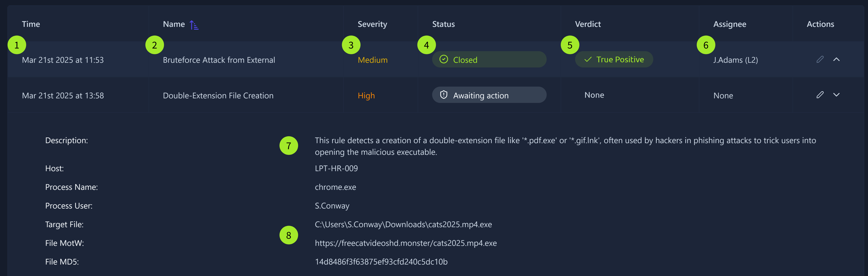Click the Closed status check icon
868x276 pixels.
(x=444, y=59)
